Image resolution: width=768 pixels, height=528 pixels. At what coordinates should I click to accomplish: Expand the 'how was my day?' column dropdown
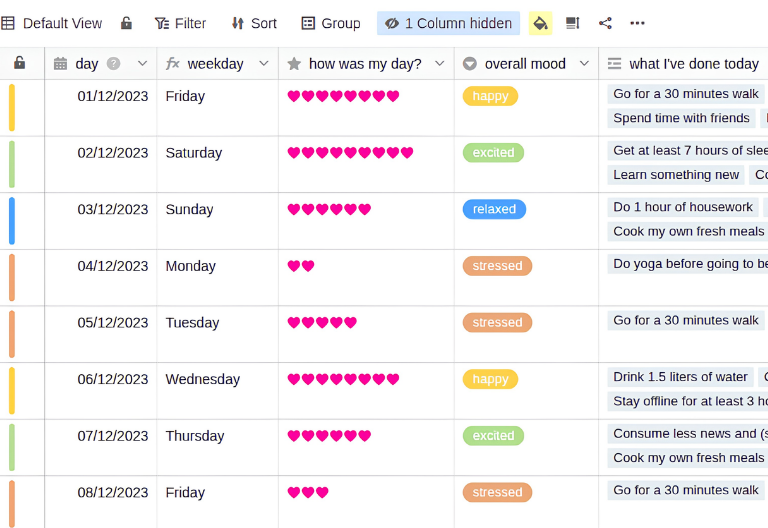pos(440,63)
